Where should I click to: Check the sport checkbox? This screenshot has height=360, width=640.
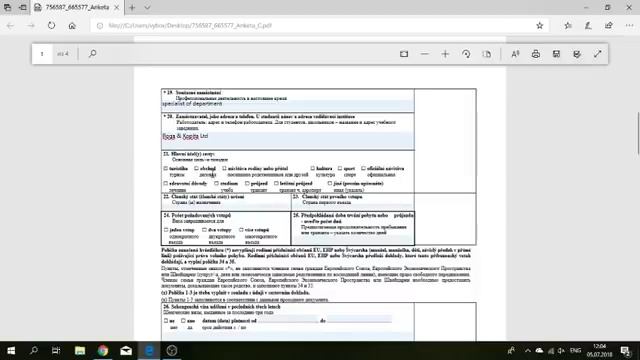point(340,169)
